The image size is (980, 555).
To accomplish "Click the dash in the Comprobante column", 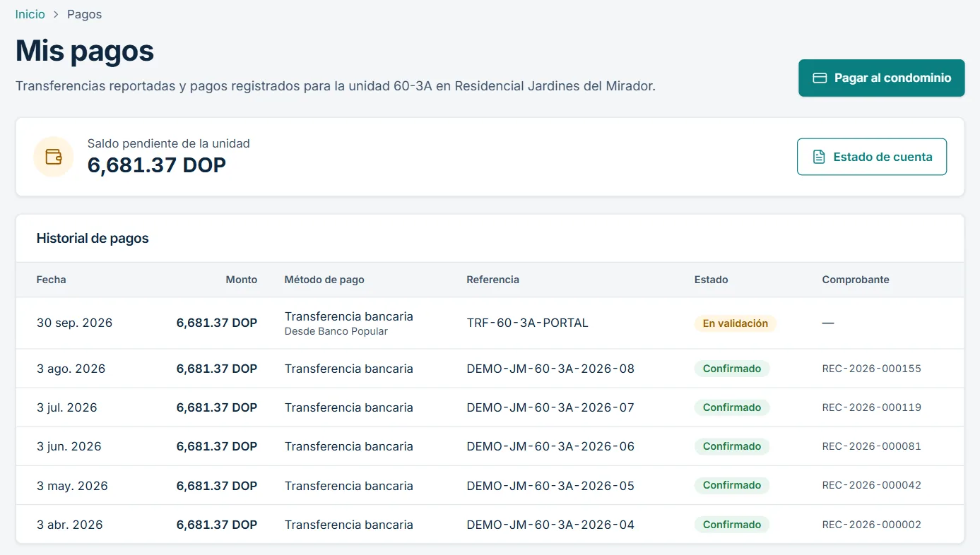I will 828,323.
